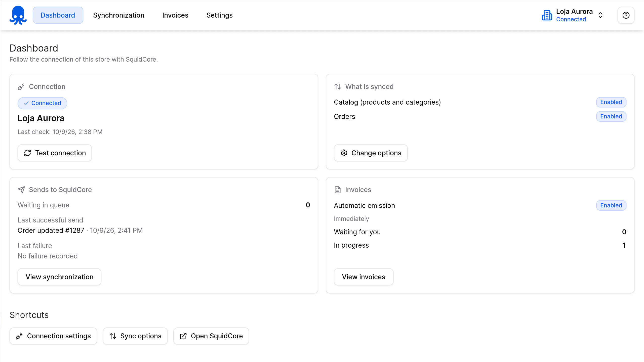Image resolution: width=644 pixels, height=362 pixels.
Task: Click the Automatic emission label
Action: coord(365,205)
